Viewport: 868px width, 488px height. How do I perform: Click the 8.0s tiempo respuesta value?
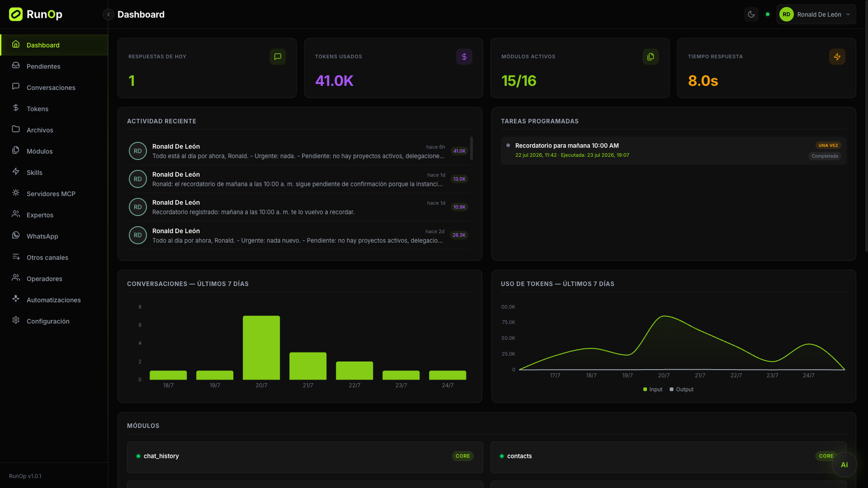(703, 81)
